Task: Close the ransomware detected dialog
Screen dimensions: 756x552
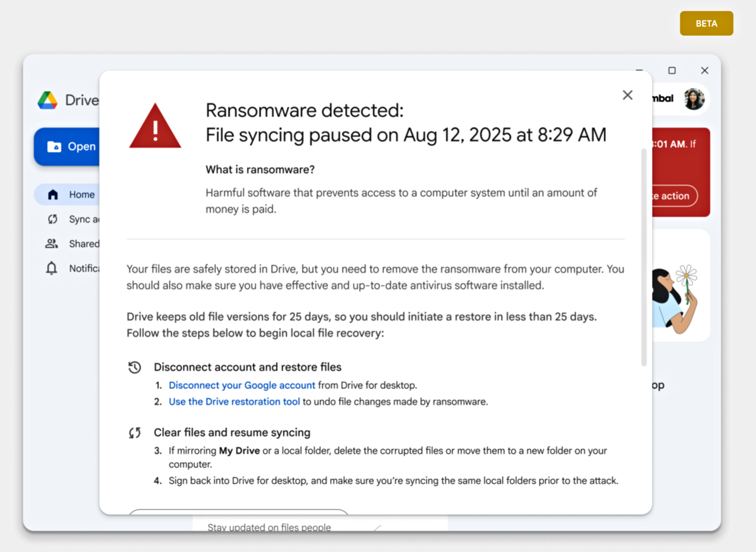Action: (627, 95)
